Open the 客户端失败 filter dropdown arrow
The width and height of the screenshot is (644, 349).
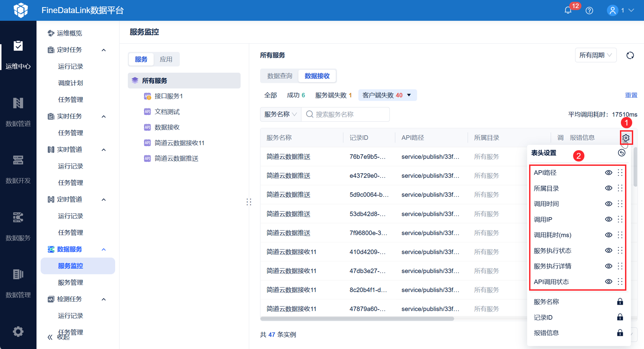point(409,95)
